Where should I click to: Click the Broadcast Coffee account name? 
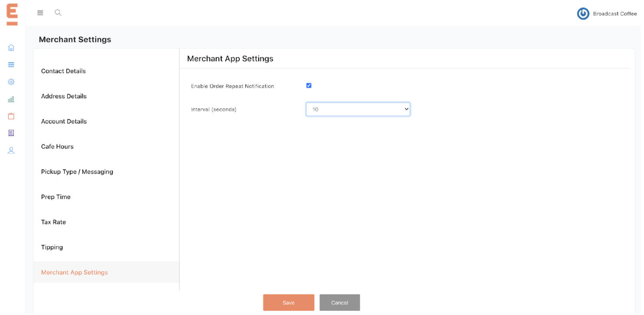(615, 14)
